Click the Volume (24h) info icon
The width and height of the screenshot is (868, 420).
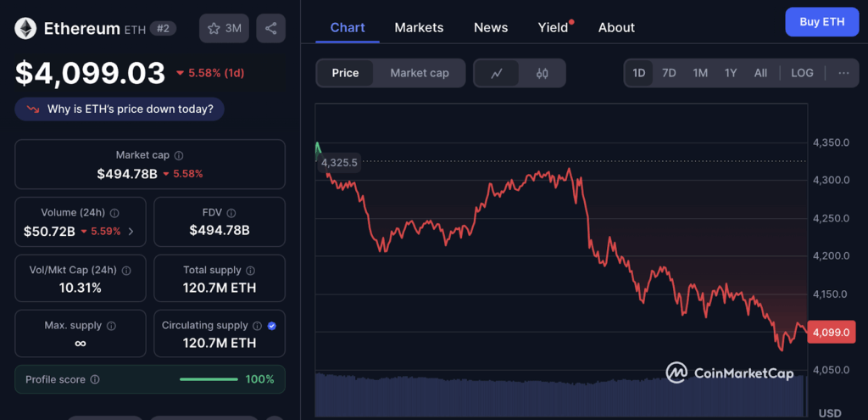(114, 214)
